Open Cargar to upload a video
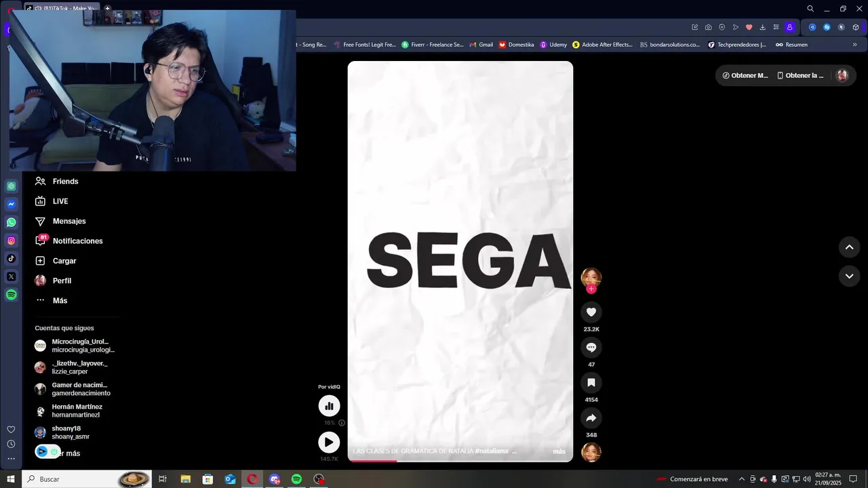The width and height of the screenshot is (868, 488). coord(56,261)
